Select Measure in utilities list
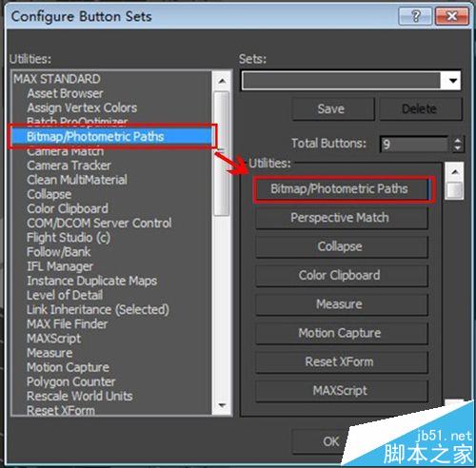476x468 pixels. pyautogui.click(x=50, y=353)
